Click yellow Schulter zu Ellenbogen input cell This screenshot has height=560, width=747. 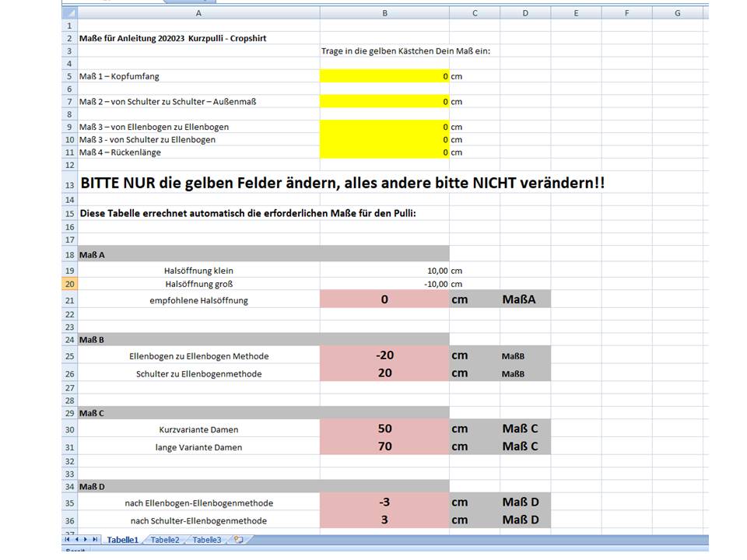point(384,139)
